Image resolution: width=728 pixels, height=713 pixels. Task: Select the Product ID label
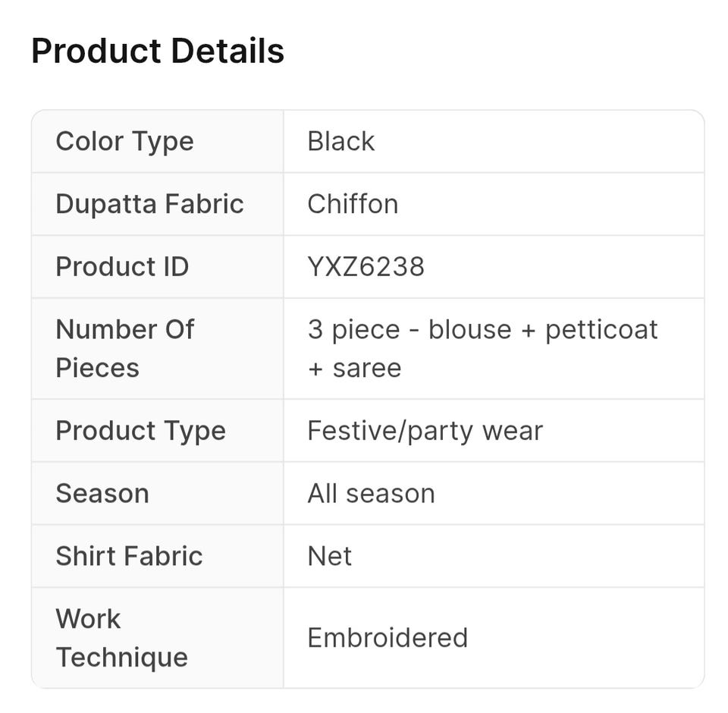click(x=122, y=267)
